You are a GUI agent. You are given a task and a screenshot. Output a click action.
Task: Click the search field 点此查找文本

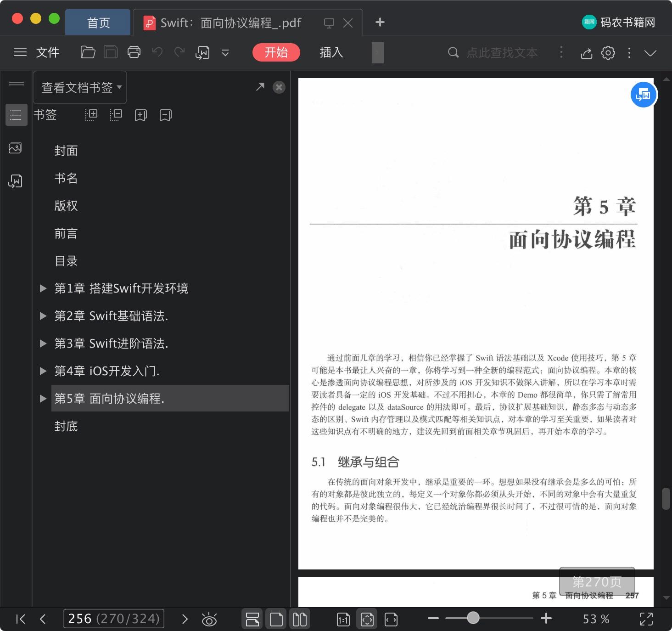[x=502, y=53]
